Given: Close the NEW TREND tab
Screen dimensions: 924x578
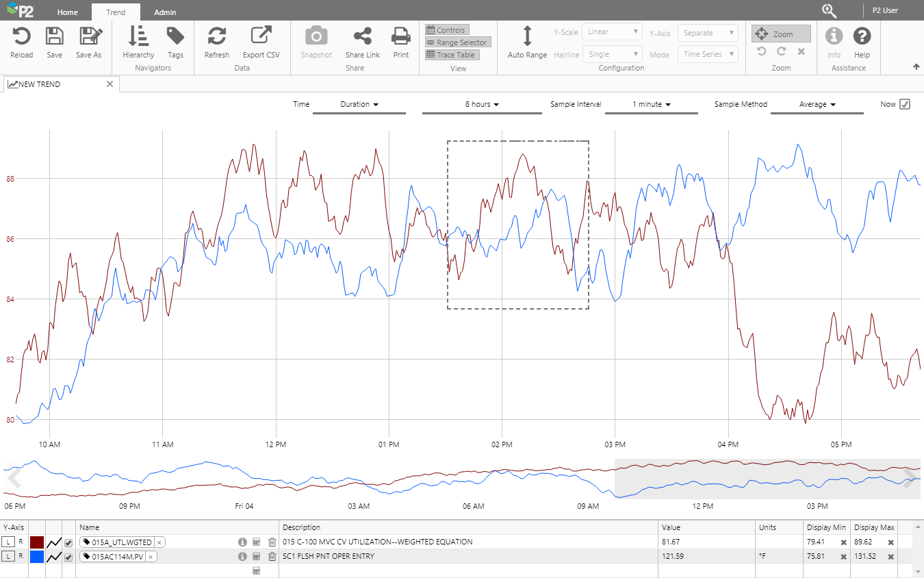Looking at the screenshot, I should [110, 84].
